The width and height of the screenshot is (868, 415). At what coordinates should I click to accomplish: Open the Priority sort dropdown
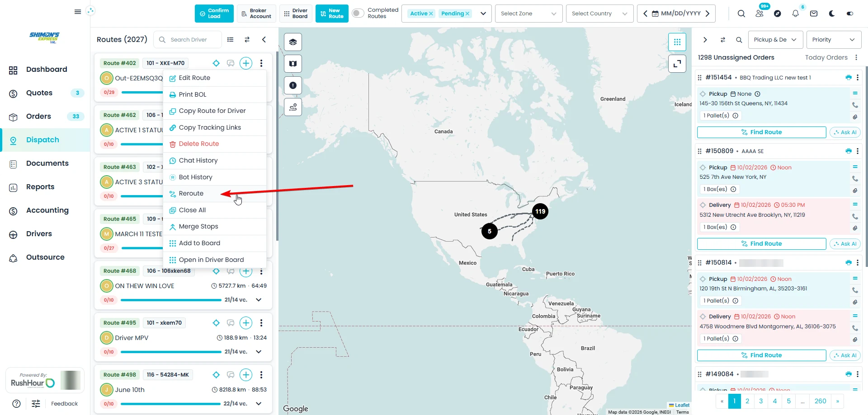[x=834, y=40]
